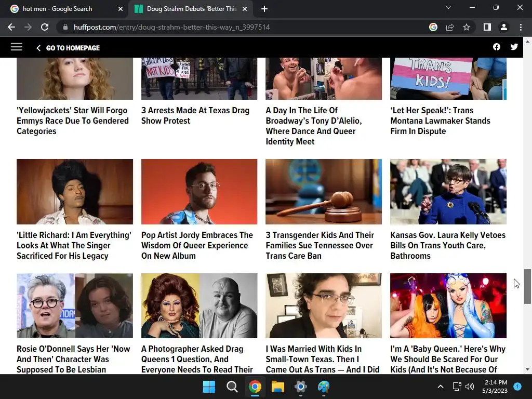Viewport: 532px width, 399px height.
Task: Open '3 Arrests Made At Texas Drag Show' headline
Action: point(195,115)
